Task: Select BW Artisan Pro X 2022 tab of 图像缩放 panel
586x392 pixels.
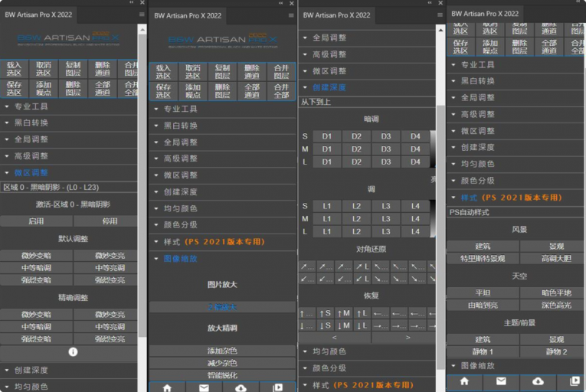Action: point(188,15)
